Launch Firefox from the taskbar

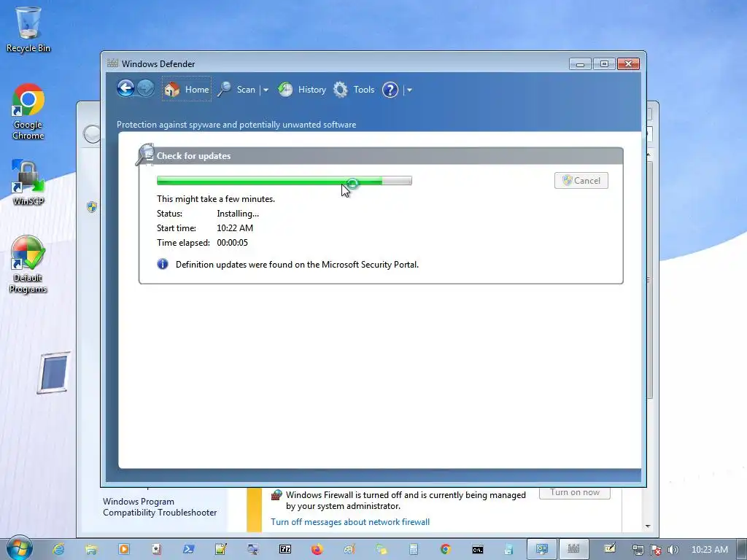(317, 549)
